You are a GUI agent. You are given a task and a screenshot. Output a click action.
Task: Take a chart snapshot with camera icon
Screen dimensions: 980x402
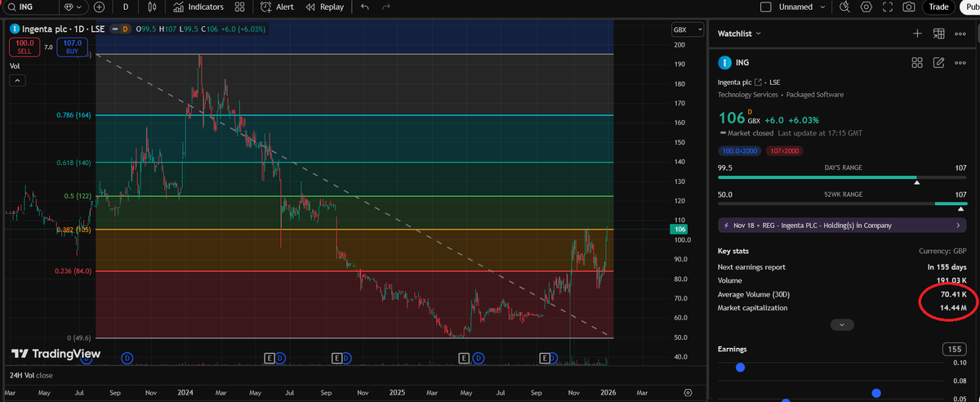(910, 7)
